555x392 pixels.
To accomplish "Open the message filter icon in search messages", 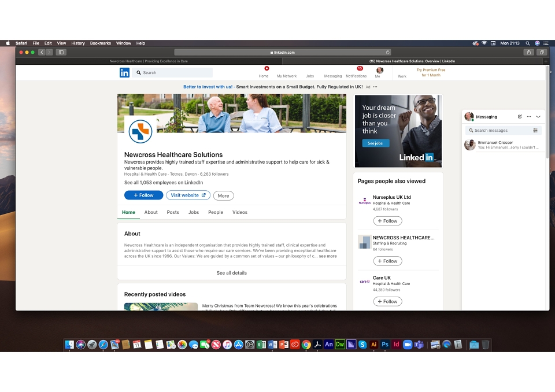I will pos(535,130).
